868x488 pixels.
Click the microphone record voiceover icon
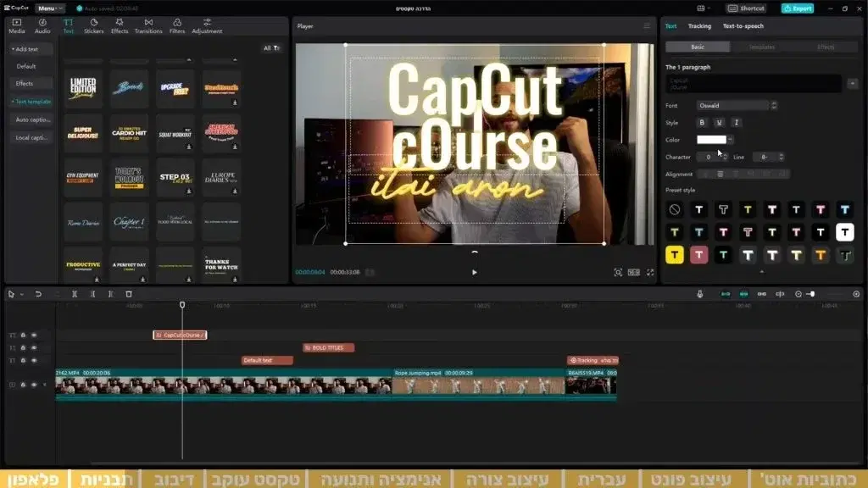point(699,294)
